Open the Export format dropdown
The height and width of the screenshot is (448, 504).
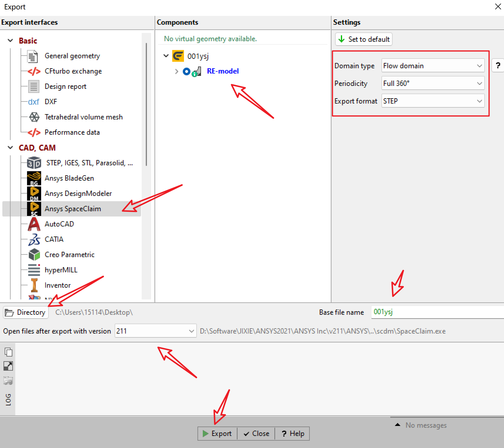[433, 101]
